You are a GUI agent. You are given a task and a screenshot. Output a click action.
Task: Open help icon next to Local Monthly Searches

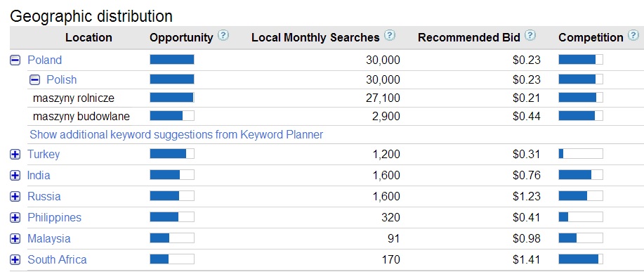[x=389, y=35]
